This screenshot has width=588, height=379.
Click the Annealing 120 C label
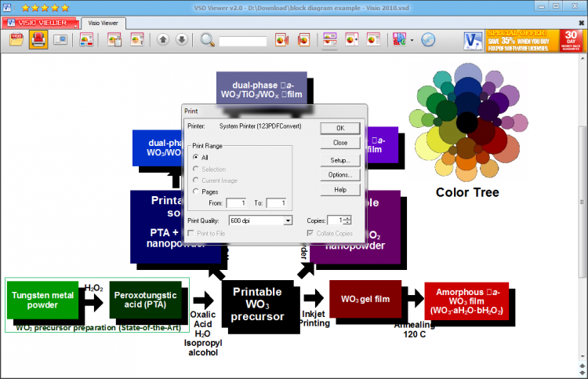415,330
